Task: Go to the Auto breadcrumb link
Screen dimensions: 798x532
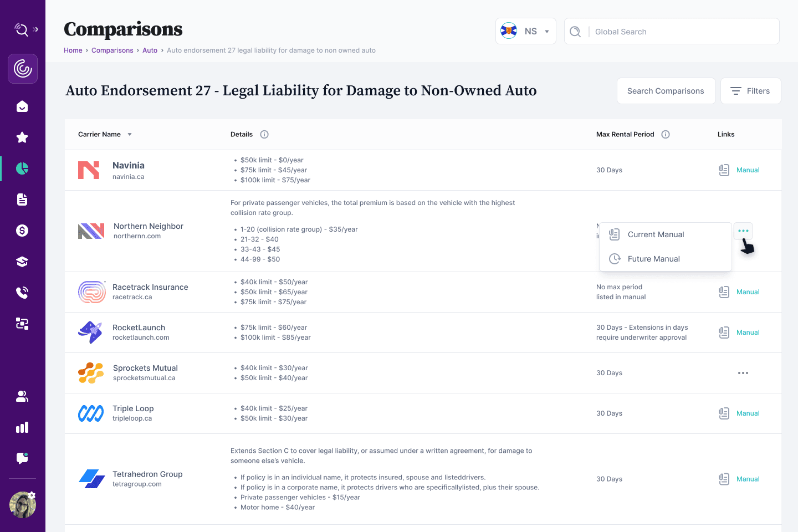Action: tap(150, 50)
